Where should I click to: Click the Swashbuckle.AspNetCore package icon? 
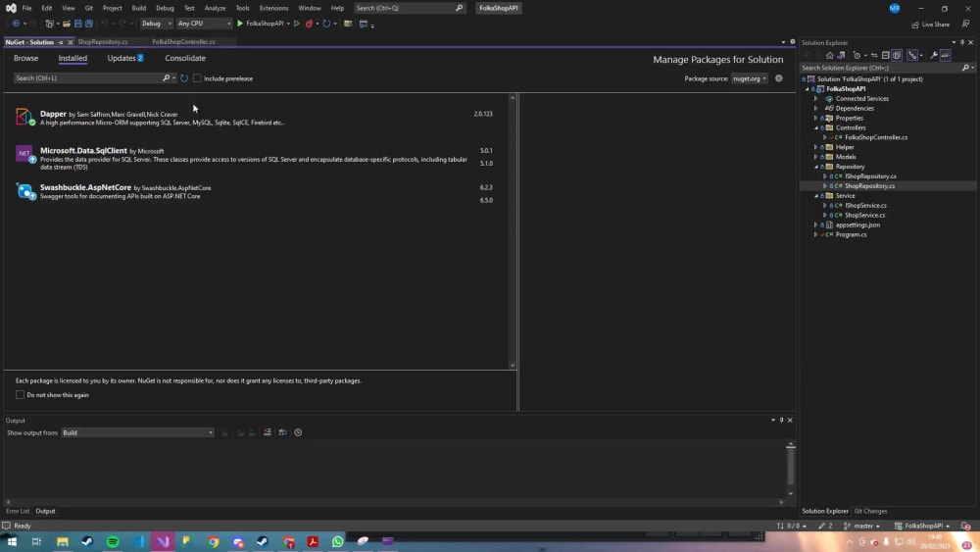coord(24,191)
